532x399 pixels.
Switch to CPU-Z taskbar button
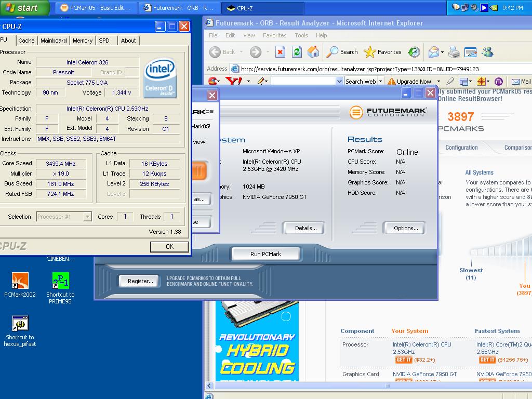262,8
